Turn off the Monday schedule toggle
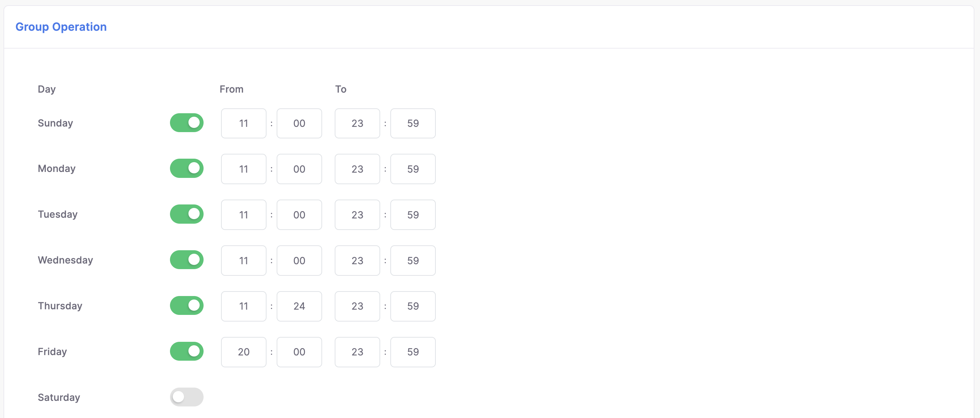The height and width of the screenshot is (418, 980). click(186, 168)
